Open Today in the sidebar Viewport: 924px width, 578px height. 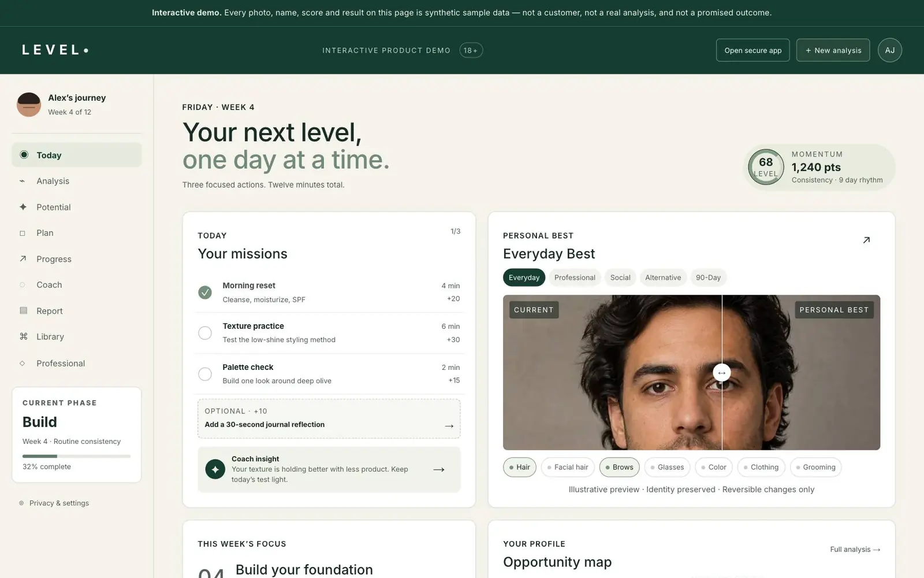click(x=77, y=155)
